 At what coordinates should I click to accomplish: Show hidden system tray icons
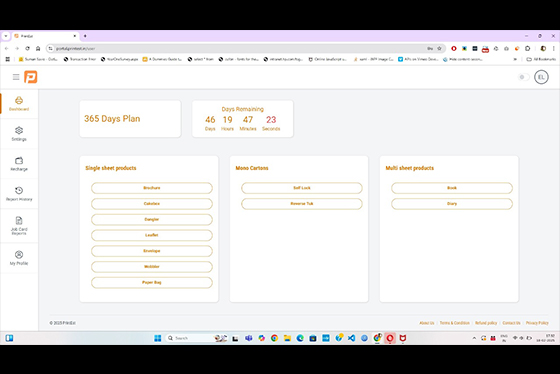pyautogui.click(x=474, y=338)
